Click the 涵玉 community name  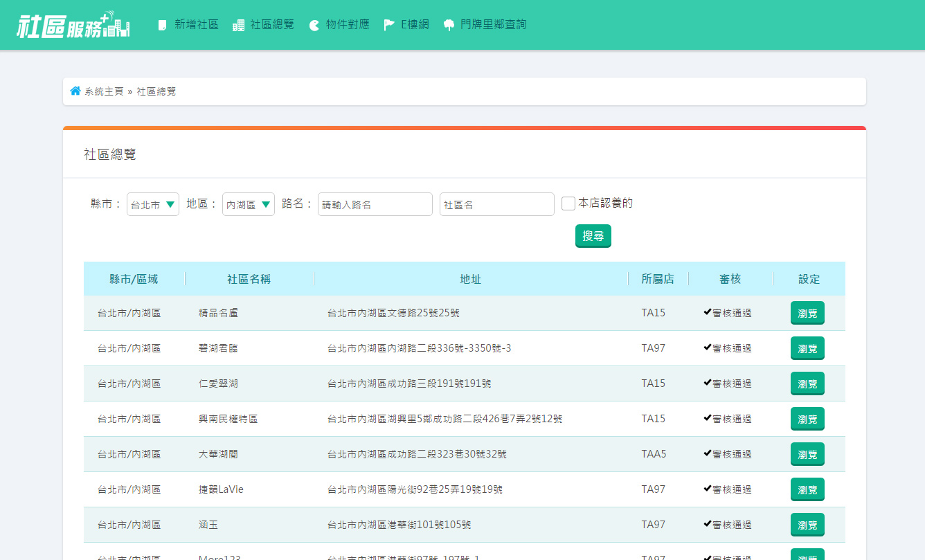pyautogui.click(x=208, y=525)
